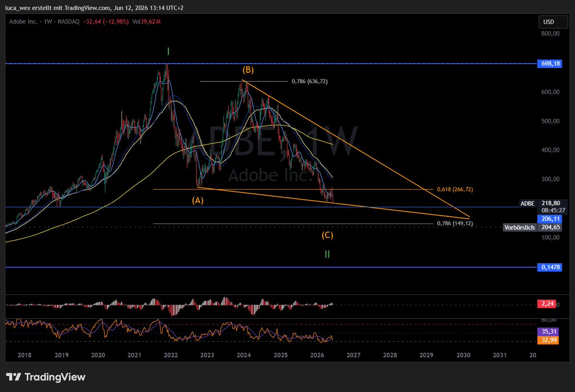This screenshot has width=575, height=392.
Task: Click the 500,00 price axis tick
Action: (551, 121)
